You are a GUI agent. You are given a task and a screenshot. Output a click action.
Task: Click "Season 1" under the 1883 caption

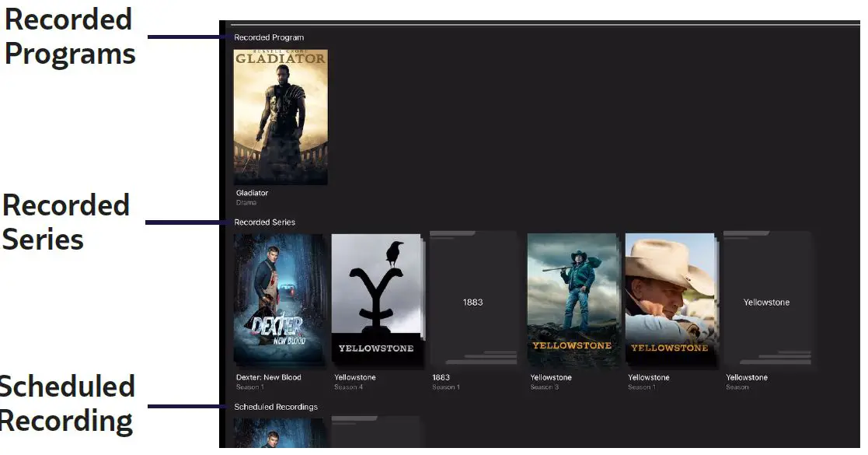click(446, 387)
